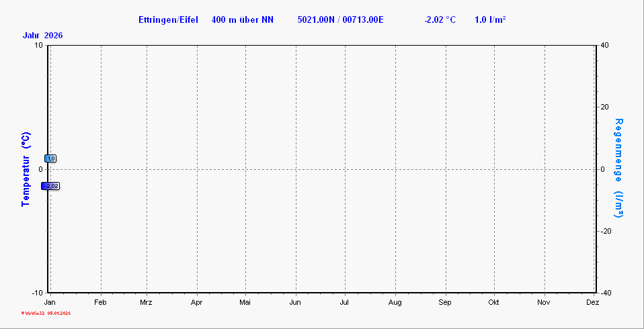Screen dimensions: 644x329
Task: Select the Ettringen/Eifel station title
Action: click(168, 19)
